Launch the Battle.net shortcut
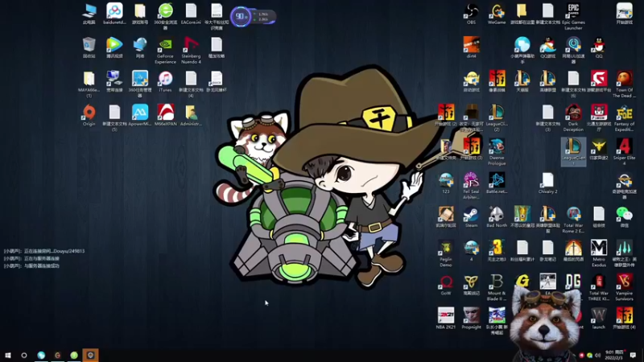Image resolution: width=644 pixels, height=362 pixels. pyautogui.click(x=497, y=183)
